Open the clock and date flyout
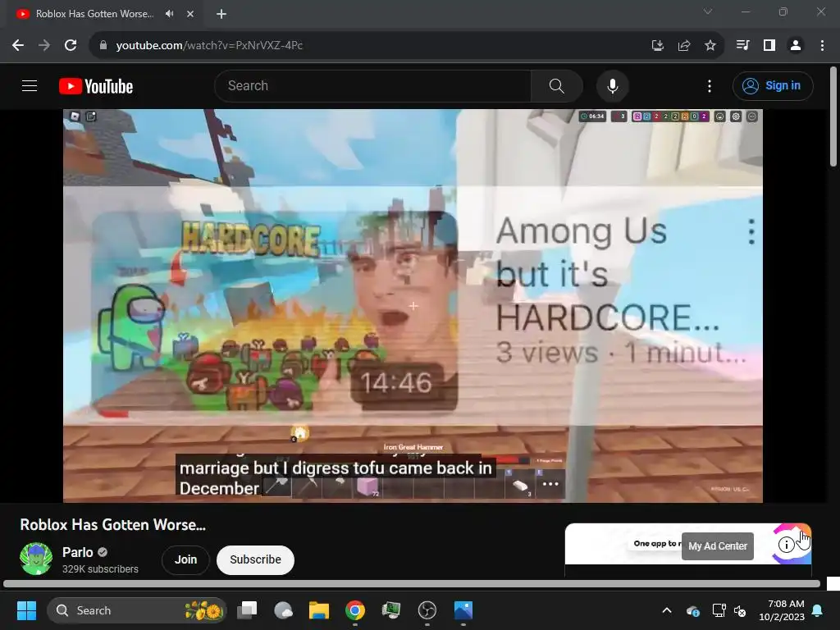This screenshot has width=840, height=630. click(x=782, y=610)
